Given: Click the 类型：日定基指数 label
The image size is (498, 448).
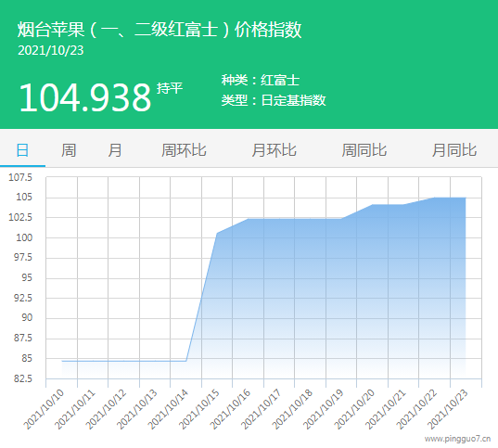Looking at the screenshot, I should click(274, 100).
